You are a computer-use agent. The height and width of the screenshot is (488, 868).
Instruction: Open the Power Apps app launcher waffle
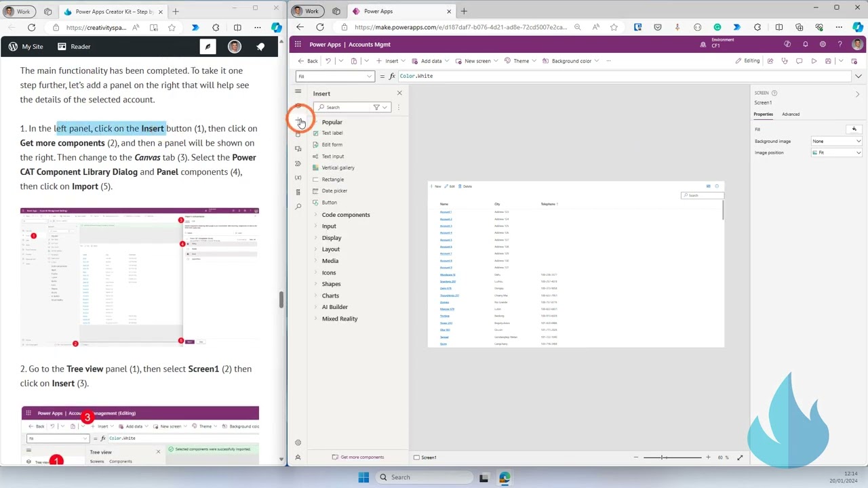(x=298, y=44)
